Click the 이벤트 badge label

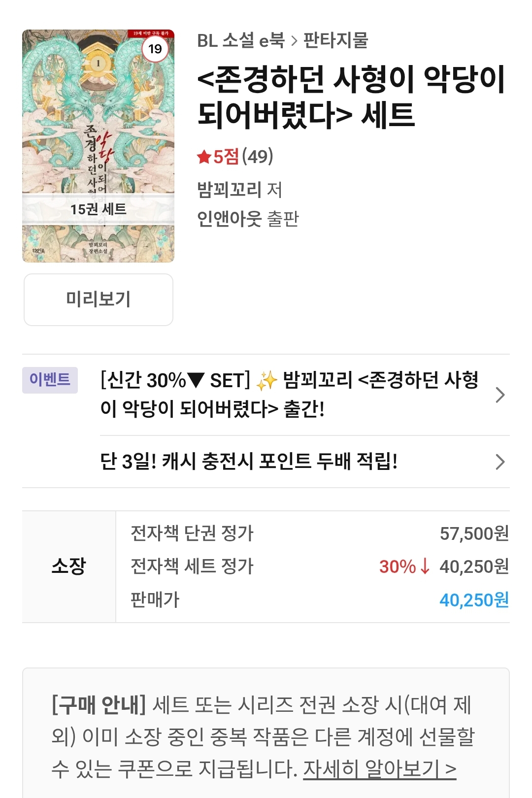coord(50,380)
